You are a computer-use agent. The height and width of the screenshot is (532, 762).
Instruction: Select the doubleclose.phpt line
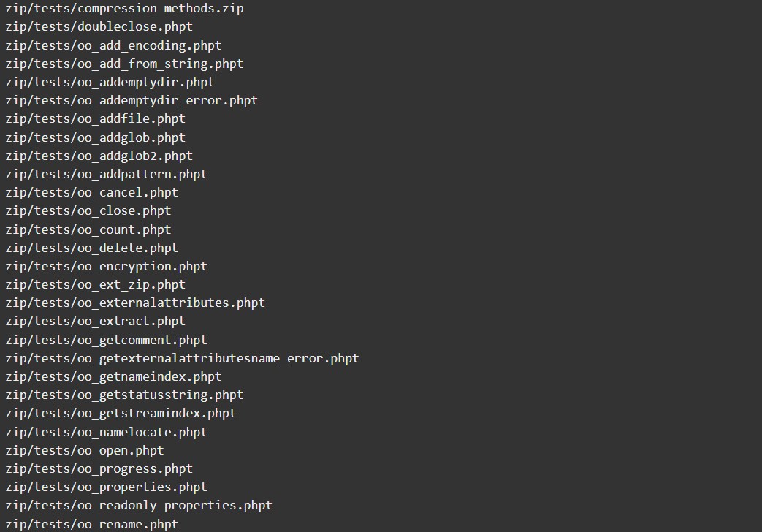coord(99,27)
